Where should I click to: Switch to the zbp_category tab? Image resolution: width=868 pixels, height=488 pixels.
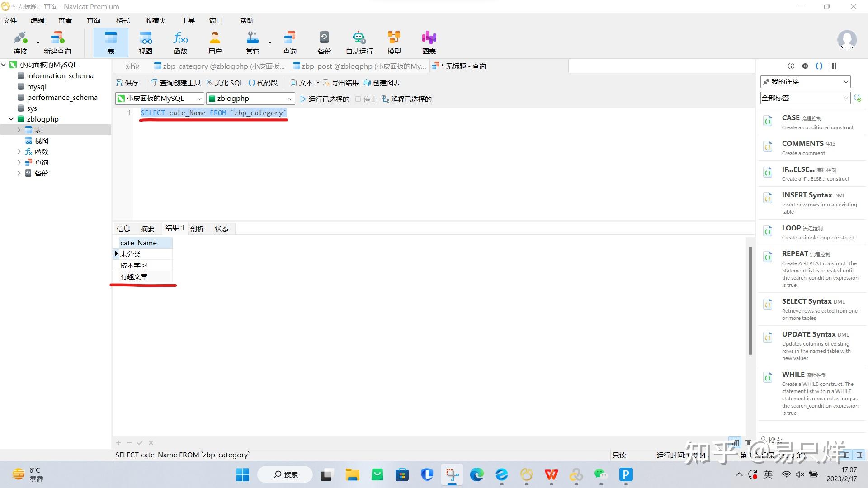[x=220, y=66]
